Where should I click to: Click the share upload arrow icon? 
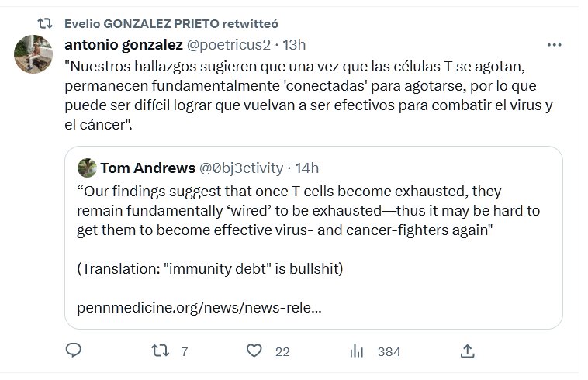467,351
